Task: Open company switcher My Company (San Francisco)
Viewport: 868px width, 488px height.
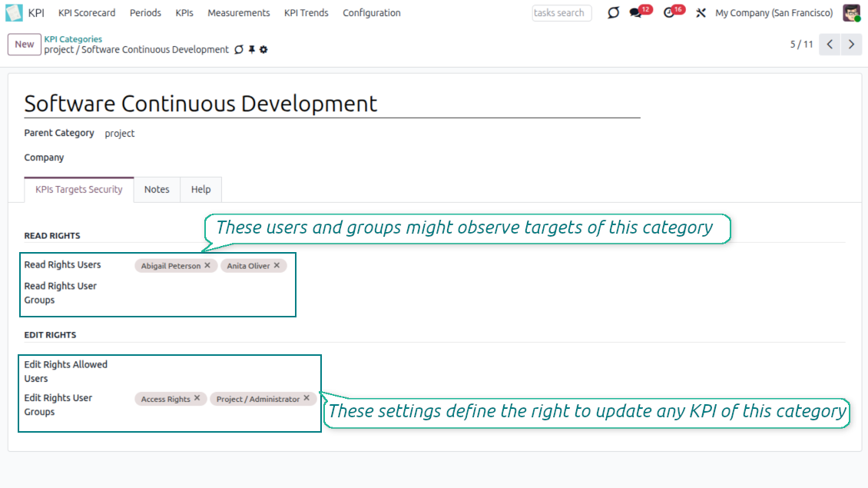Action: point(774,13)
